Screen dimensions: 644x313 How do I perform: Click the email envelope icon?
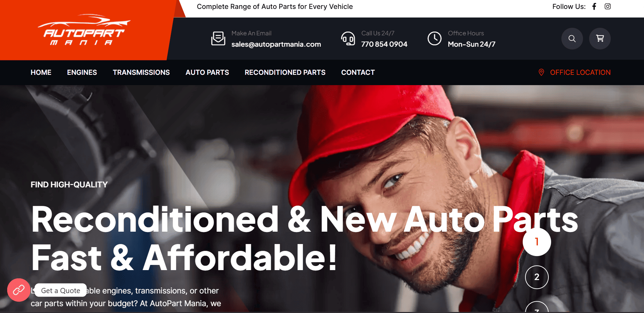tap(218, 38)
